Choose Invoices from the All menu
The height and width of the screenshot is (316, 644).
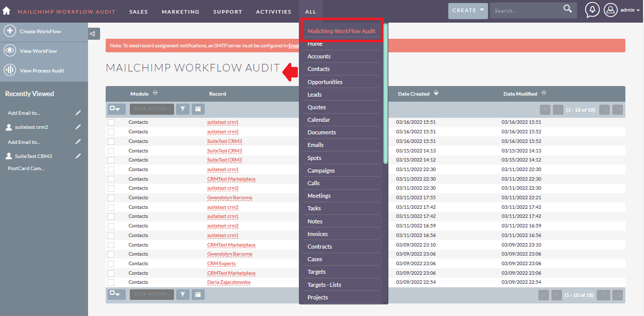pyautogui.click(x=317, y=234)
